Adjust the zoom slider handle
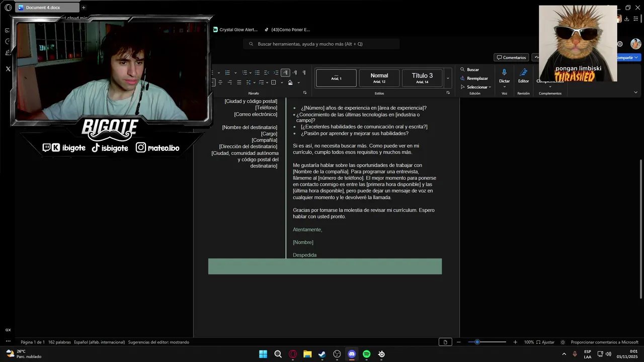Viewport: 644px width, 362px height. click(477, 342)
